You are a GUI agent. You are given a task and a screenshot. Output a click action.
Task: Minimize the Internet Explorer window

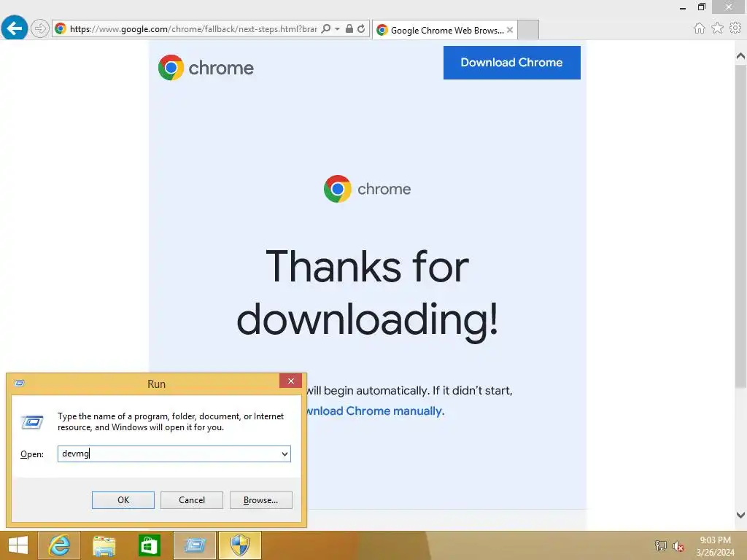683,7
